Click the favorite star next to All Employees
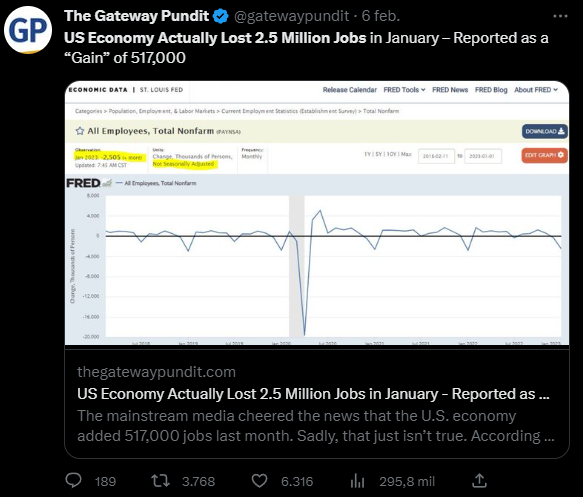The width and height of the screenshot is (583, 497). pyautogui.click(x=80, y=131)
